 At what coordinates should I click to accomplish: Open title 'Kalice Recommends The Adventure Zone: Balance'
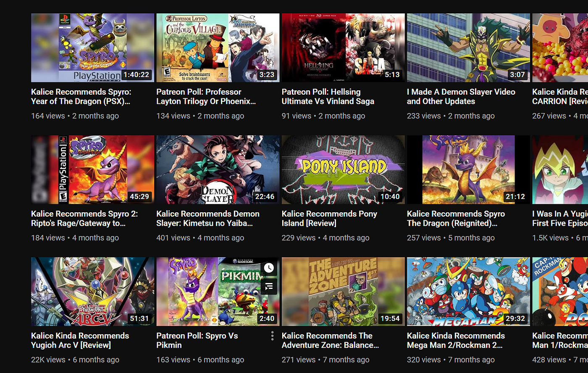[x=331, y=340]
